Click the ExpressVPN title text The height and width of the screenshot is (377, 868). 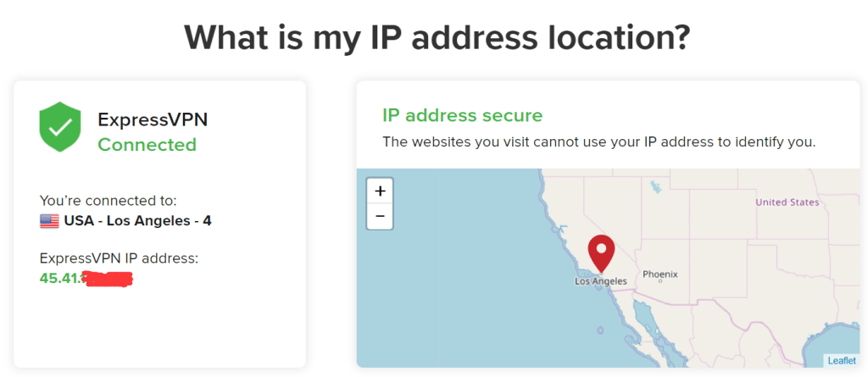pyautogui.click(x=153, y=119)
